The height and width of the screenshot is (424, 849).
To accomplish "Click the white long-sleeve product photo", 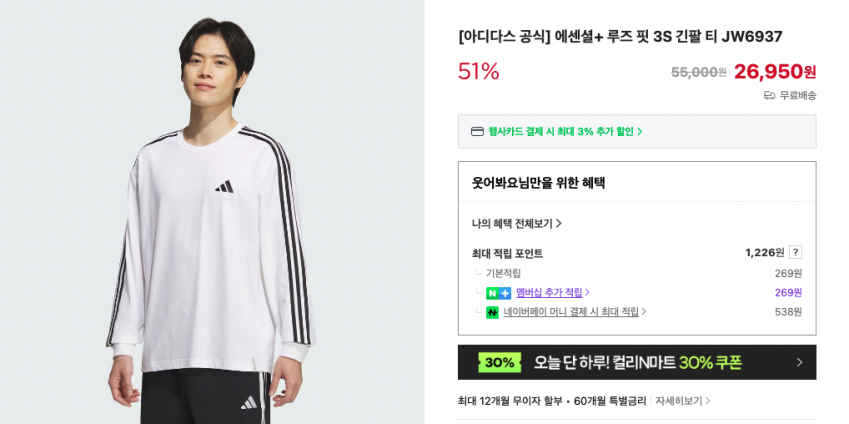I will pyautogui.click(x=213, y=240).
